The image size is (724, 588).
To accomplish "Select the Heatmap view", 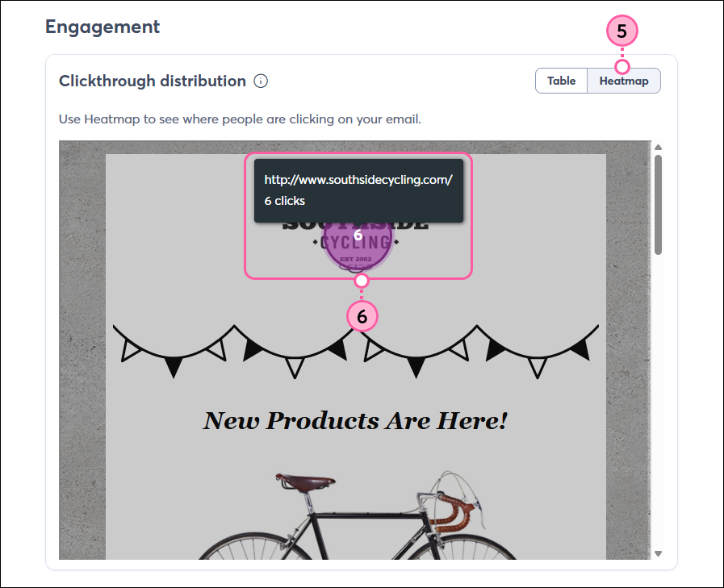I will [x=624, y=81].
